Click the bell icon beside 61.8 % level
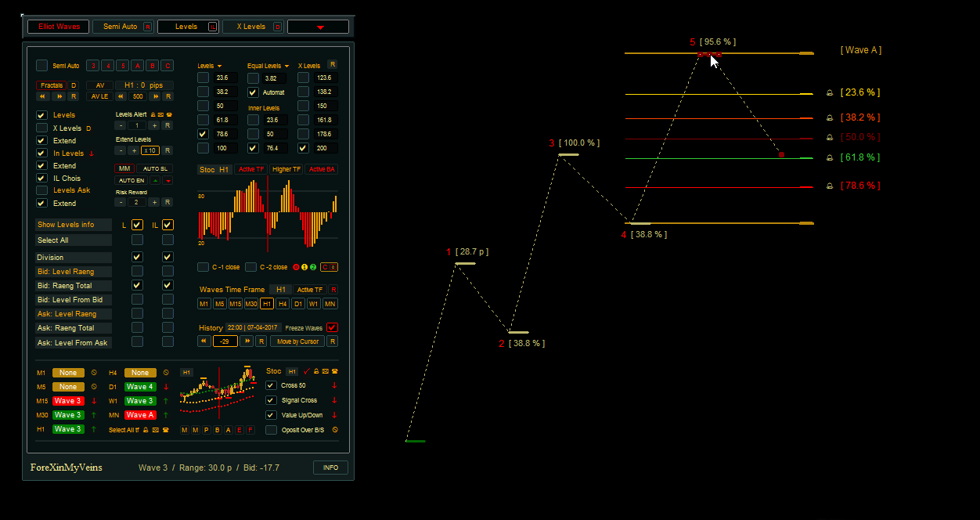 830,158
